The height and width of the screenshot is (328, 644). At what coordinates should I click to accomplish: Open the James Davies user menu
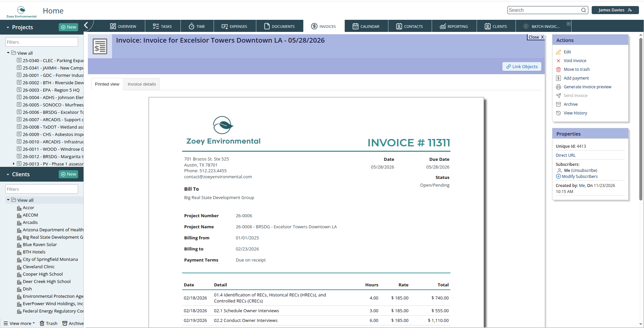pos(615,10)
